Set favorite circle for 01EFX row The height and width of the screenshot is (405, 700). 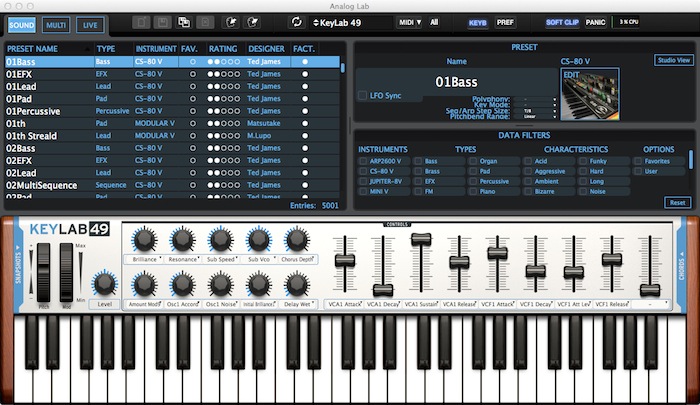193,74
